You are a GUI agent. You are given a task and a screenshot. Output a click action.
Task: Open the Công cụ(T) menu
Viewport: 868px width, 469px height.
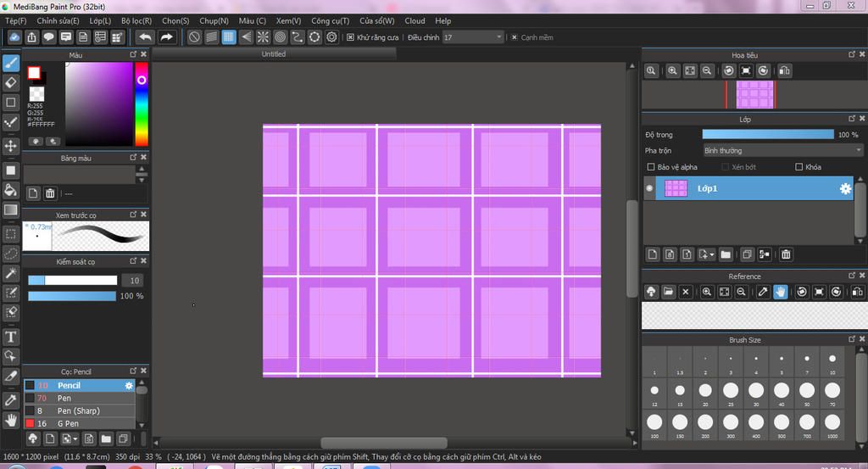click(330, 20)
